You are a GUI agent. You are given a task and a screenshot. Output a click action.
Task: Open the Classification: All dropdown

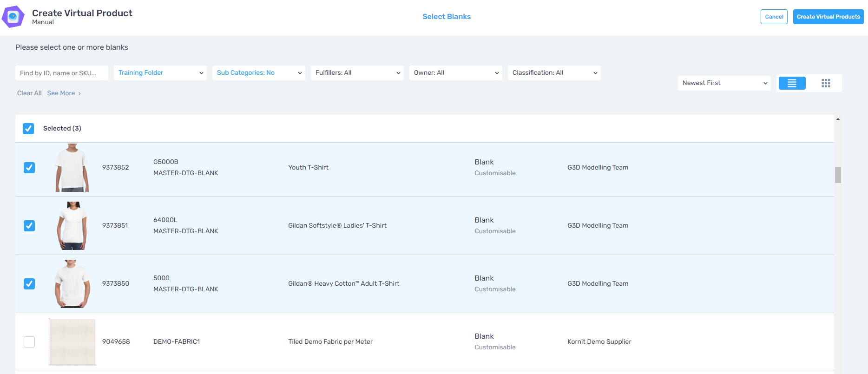(x=554, y=73)
